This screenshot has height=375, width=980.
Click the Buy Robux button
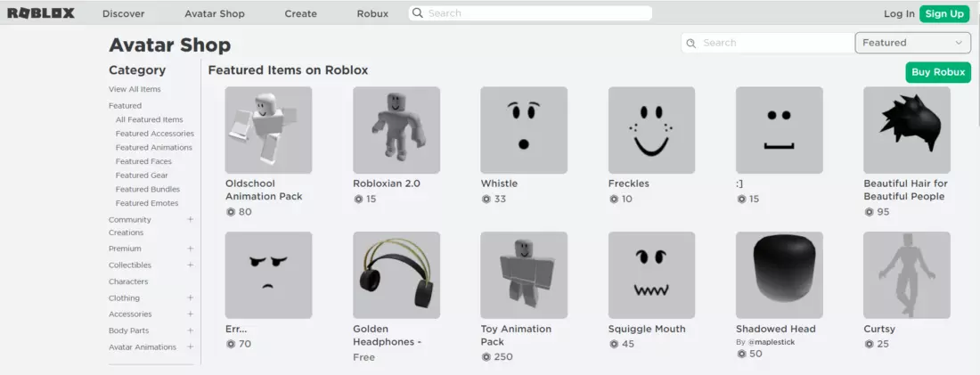pos(938,72)
